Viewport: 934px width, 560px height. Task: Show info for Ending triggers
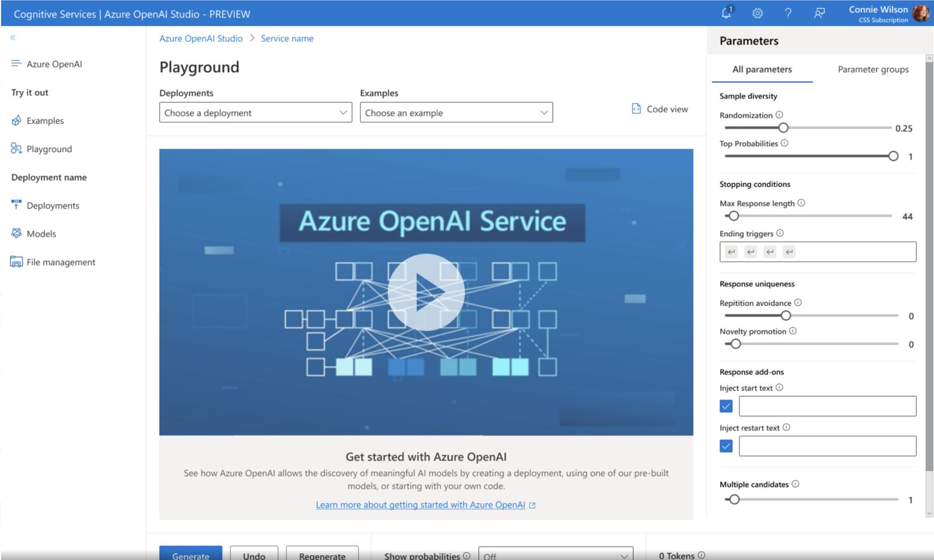point(780,233)
